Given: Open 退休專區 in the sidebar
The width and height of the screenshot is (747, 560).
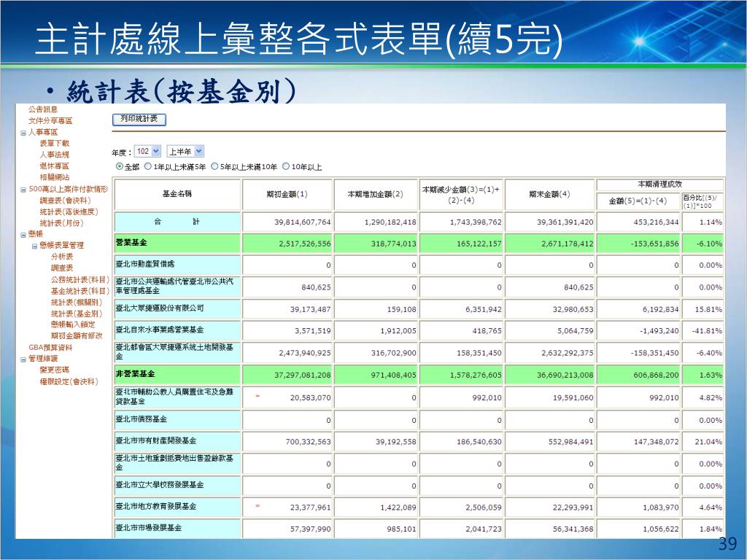Looking at the screenshot, I should (54, 166).
